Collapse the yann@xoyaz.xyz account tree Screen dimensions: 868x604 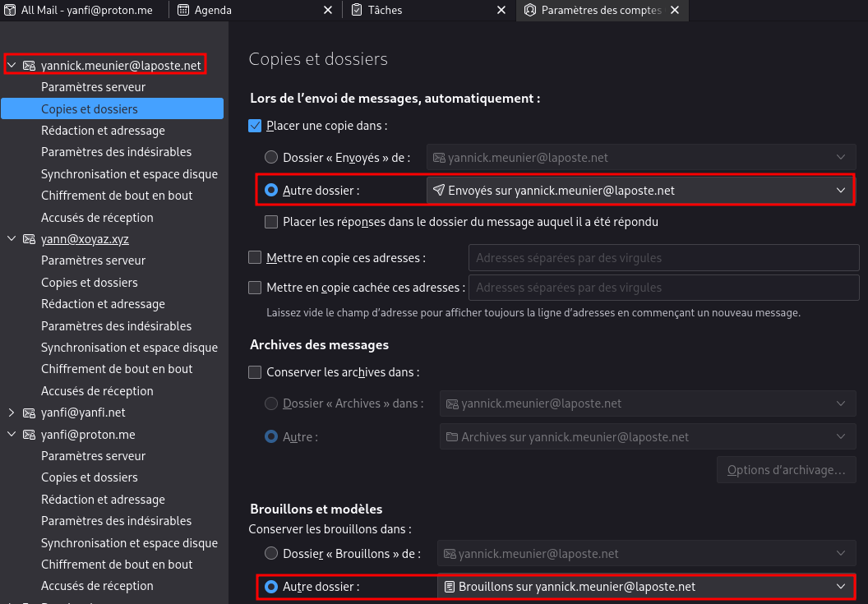point(12,239)
